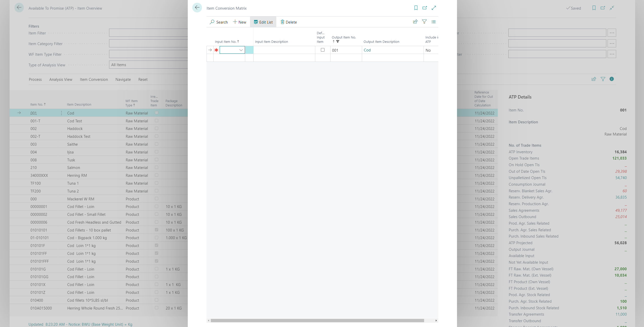Viewport: 644px width, 327px height.
Task: Toggle Irregular Trade Item checkbox for 01010101
Action: [x=156, y=230]
